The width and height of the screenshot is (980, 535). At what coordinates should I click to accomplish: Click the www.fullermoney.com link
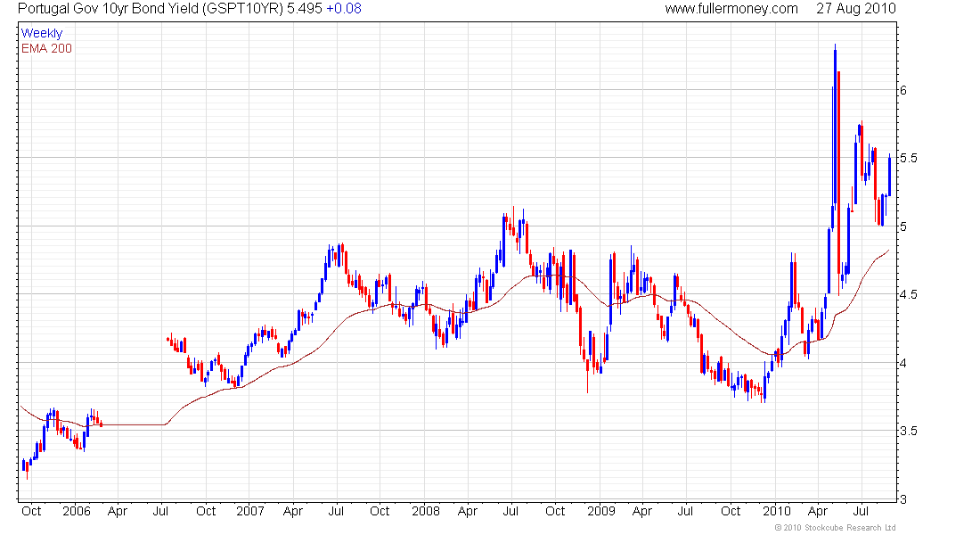point(731,9)
